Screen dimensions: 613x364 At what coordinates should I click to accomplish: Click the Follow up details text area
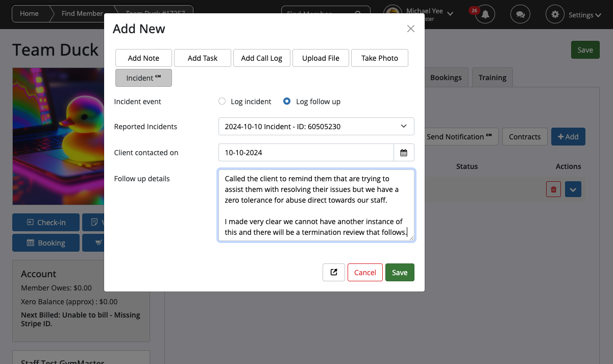click(316, 205)
